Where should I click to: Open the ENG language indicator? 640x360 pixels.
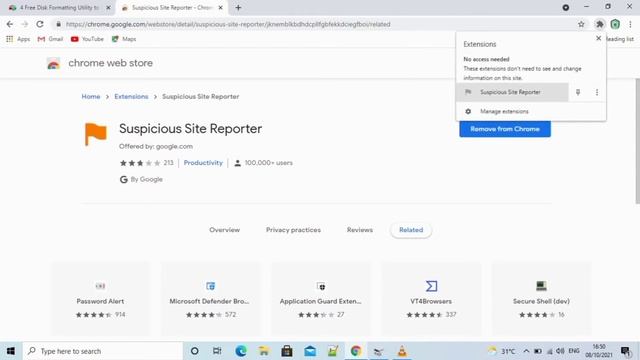[x=574, y=351]
